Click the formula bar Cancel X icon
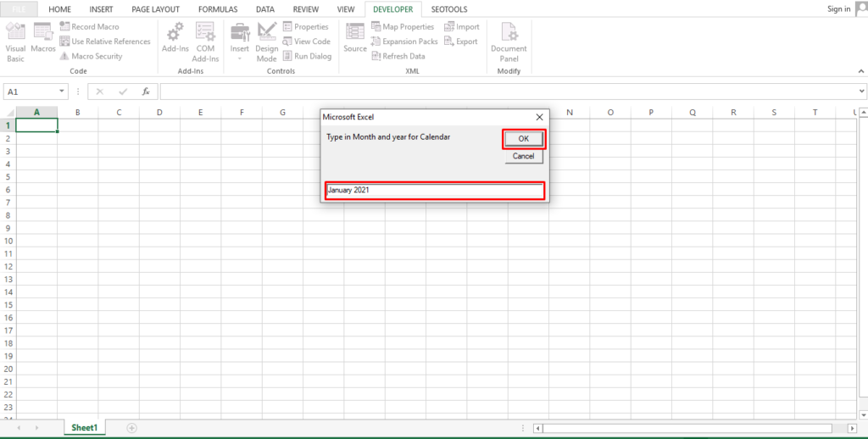The width and height of the screenshot is (868, 439). click(100, 92)
